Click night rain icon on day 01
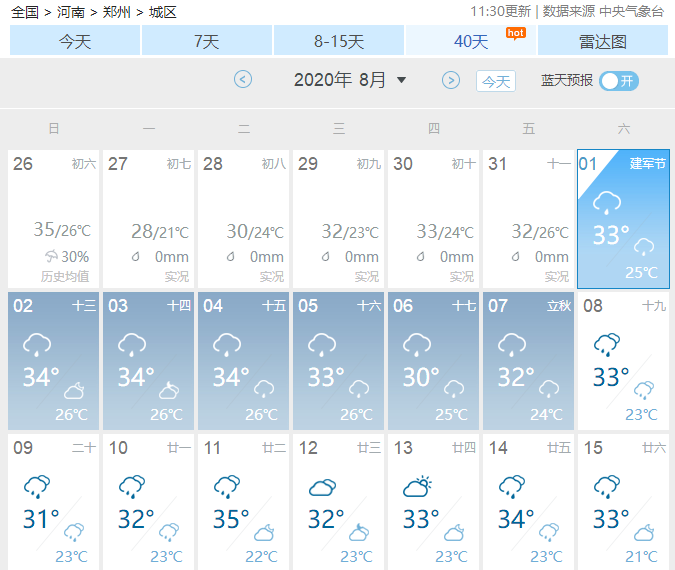Image resolution: width=675 pixels, height=570 pixels. [644, 247]
